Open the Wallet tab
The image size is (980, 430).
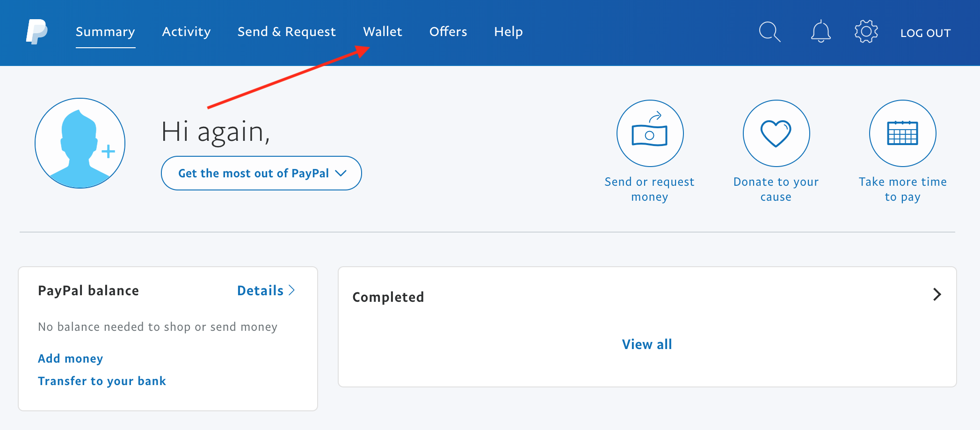[383, 32]
